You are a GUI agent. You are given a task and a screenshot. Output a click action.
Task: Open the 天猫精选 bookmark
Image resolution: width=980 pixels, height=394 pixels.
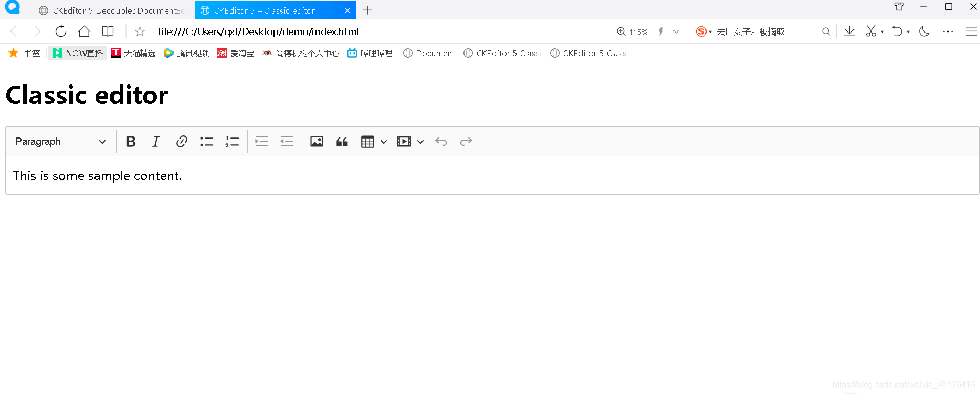pyautogui.click(x=133, y=53)
